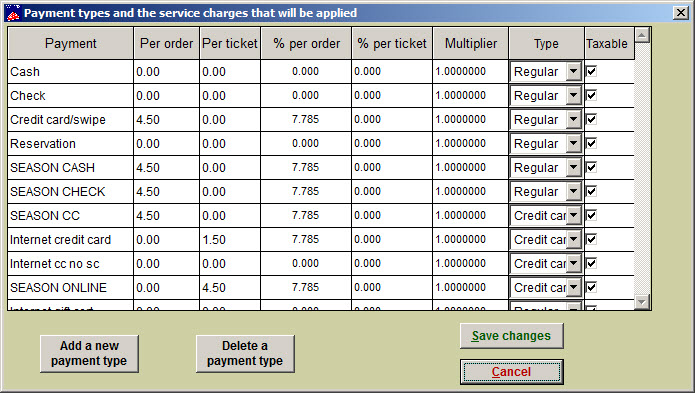Select the Cash payment name cell
Screen dimensions: 695x393
tap(70, 71)
